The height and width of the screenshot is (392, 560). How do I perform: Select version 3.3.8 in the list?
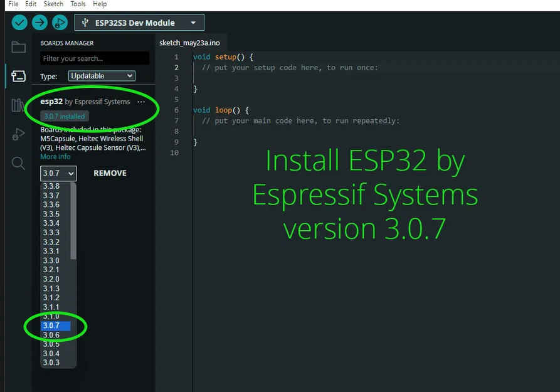[x=55, y=186]
